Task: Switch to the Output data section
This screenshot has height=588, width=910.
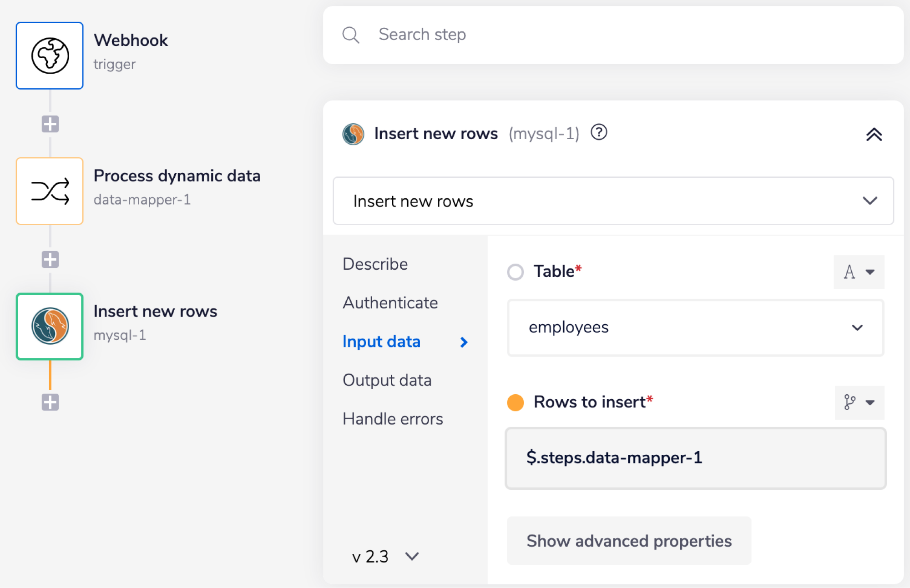Action: coord(387,380)
